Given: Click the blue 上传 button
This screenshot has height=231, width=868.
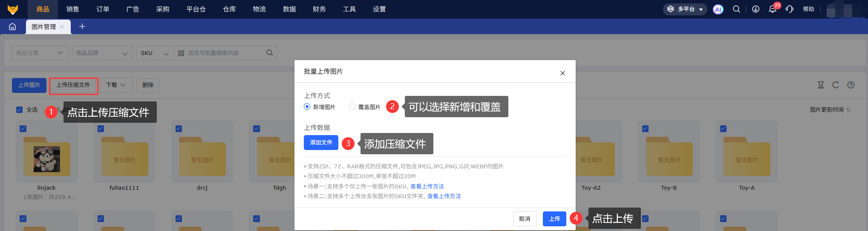Looking at the screenshot, I should point(554,219).
